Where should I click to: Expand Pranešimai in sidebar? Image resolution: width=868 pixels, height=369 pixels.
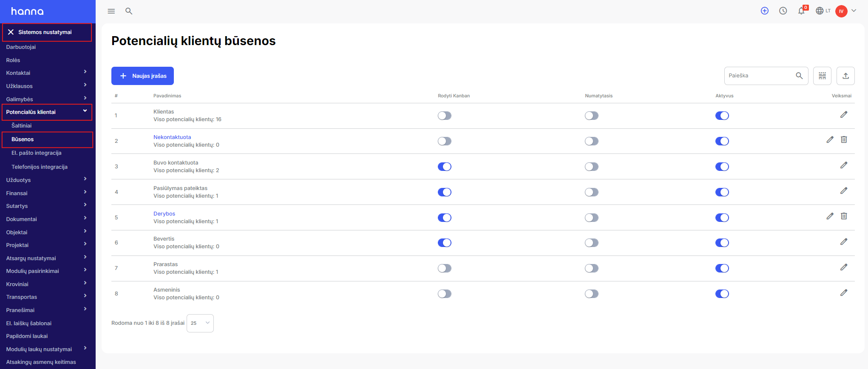click(85, 309)
